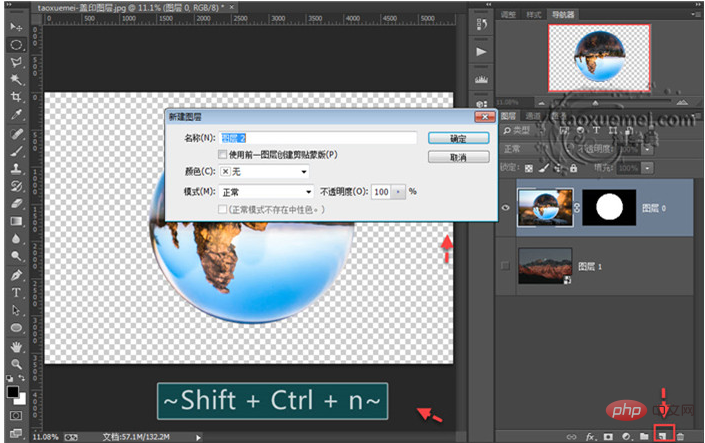Screen dimensions: 705x443
Task: Open Navigator panel options menu
Action: click(x=696, y=14)
